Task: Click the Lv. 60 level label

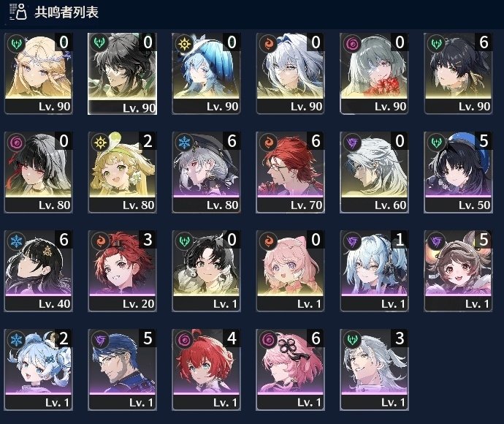Action: 390,205
